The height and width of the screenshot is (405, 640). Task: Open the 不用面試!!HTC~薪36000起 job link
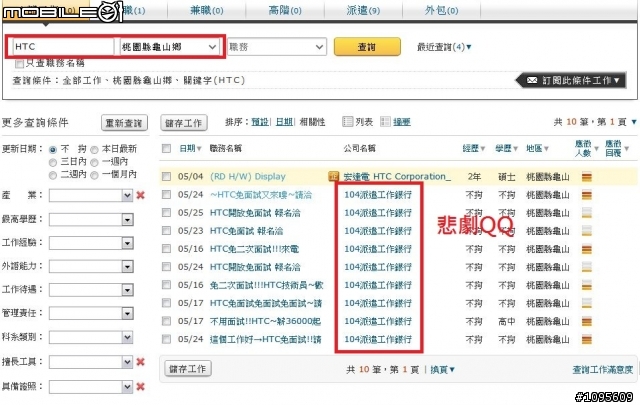[x=265, y=321]
